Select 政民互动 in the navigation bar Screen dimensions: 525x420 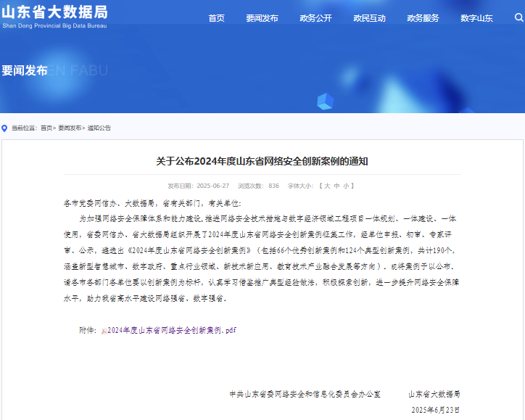(x=369, y=18)
